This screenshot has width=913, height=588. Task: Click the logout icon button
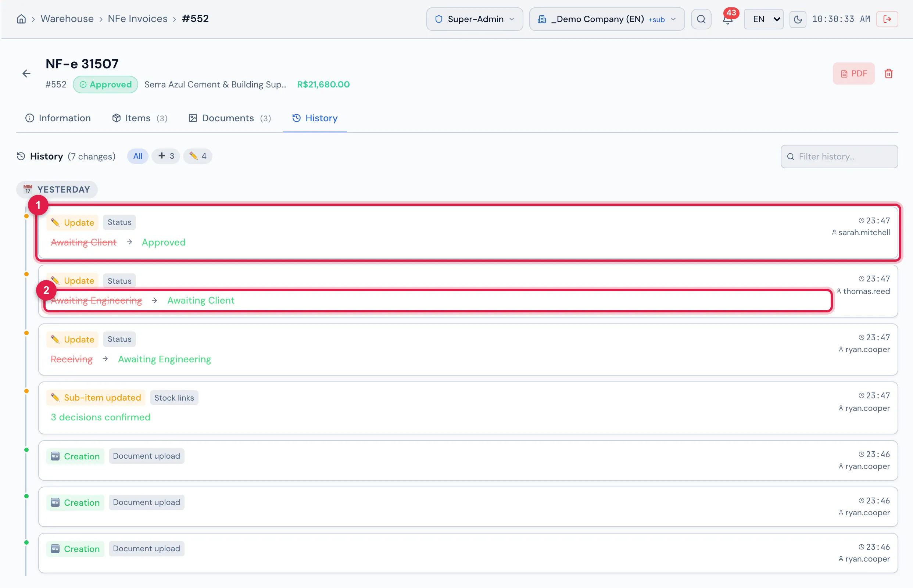coord(887,19)
